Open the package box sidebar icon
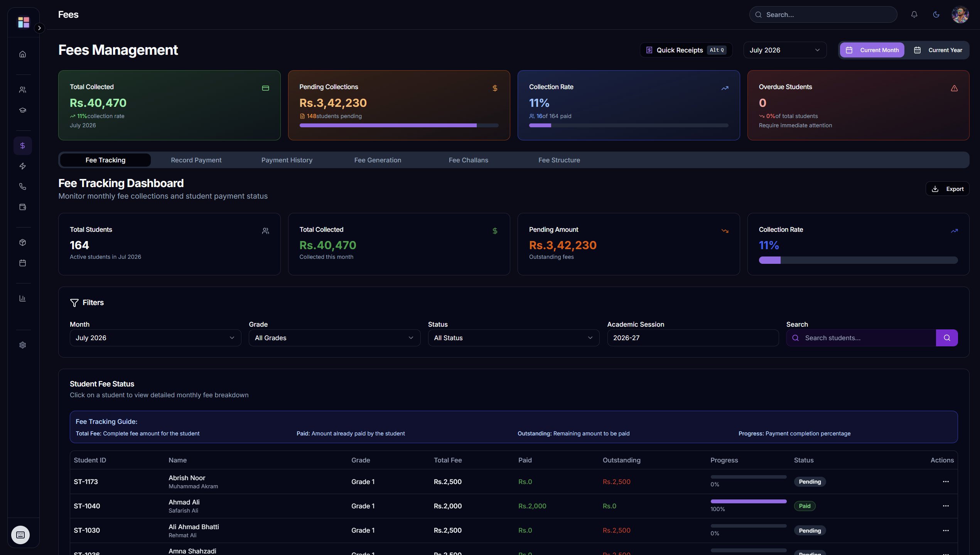The image size is (980, 555). point(23,242)
